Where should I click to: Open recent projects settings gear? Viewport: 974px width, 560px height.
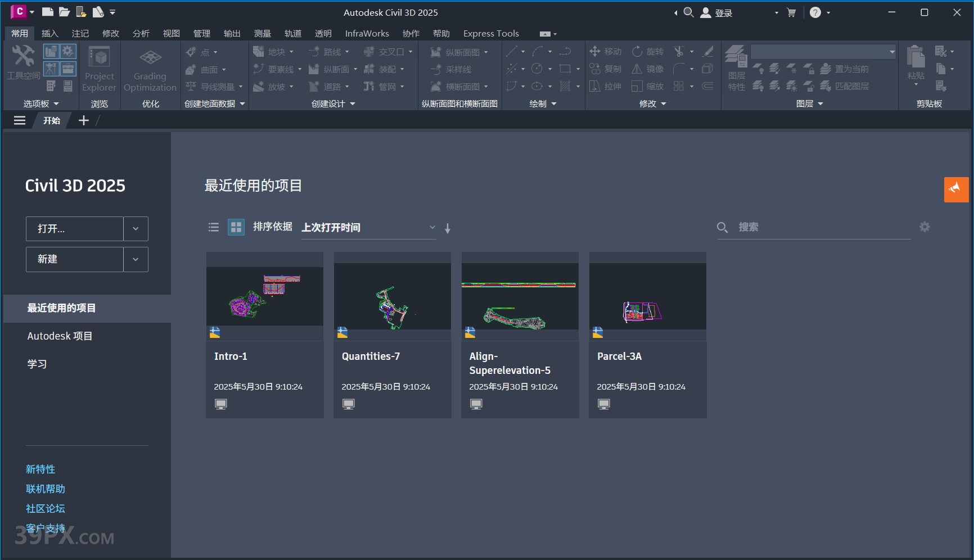pos(925,227)
